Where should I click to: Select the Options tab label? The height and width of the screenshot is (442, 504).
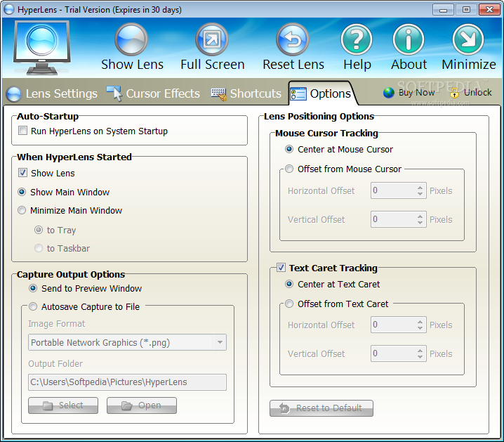pyautogui.click(x=330, y=93)
